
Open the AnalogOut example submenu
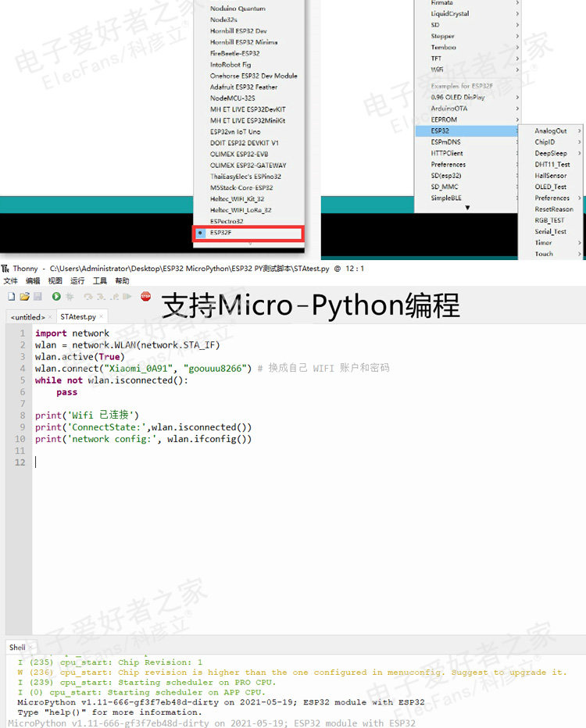(x=551, y=131)
